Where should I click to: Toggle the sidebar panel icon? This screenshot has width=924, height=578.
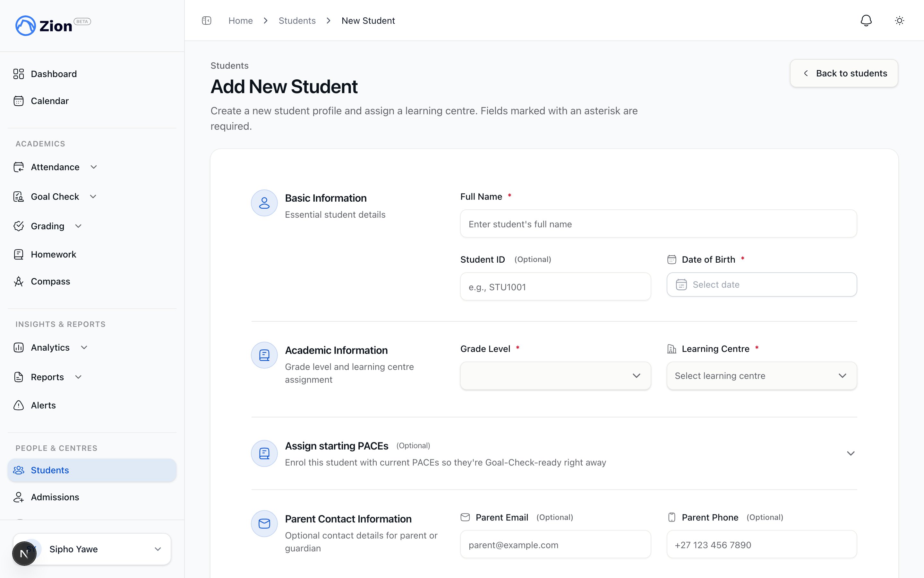tap(207, 21)
